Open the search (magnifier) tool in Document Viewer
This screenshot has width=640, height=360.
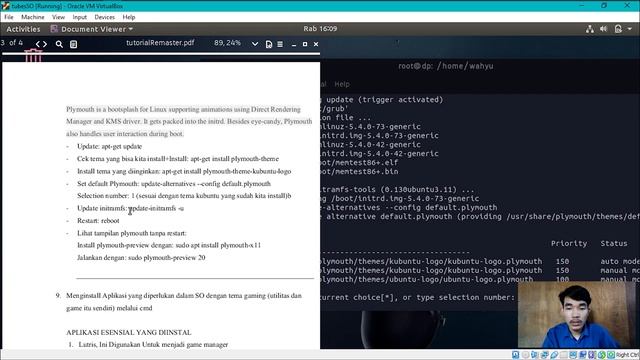pyautogui.click(x=59, y=44)
